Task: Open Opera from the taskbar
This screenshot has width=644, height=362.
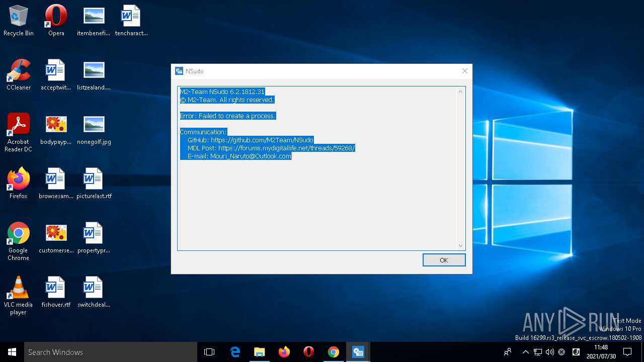Action: [x=308, y=352]
